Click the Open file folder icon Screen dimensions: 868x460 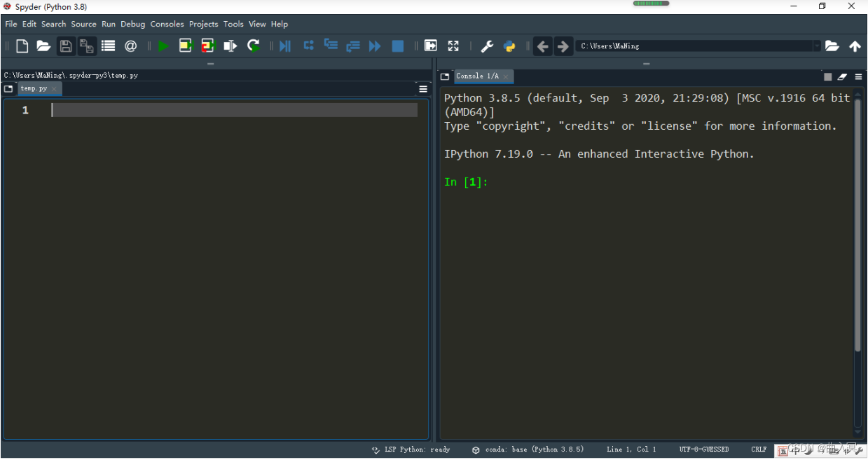point(43,46)
